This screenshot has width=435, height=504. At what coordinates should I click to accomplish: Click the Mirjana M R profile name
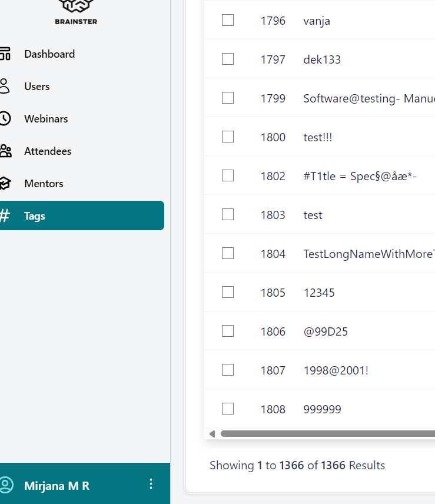click(x=57, y=486)
